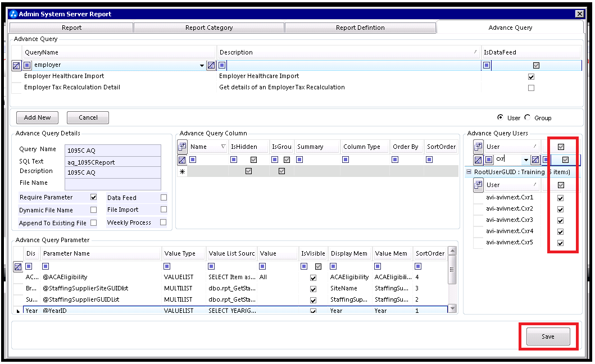This screenshot has height=364, width=595.
Task: Click the Cancel button
Action: (88, 117)
